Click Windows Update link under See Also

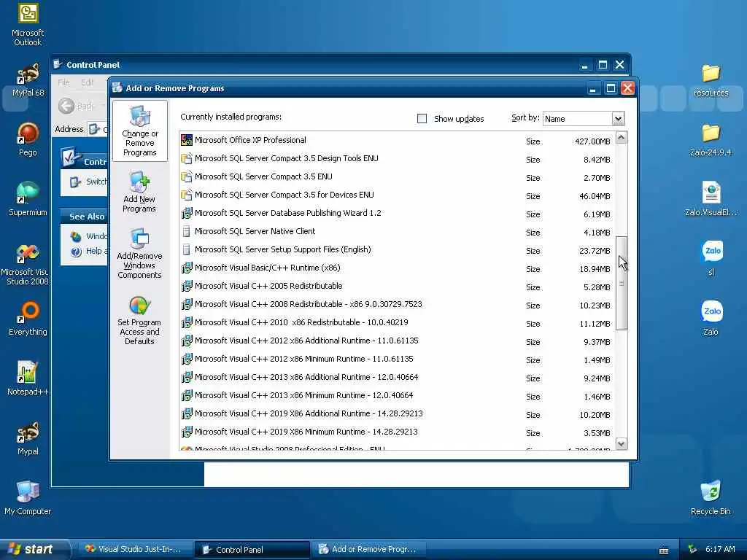click(x=89, y=236)
